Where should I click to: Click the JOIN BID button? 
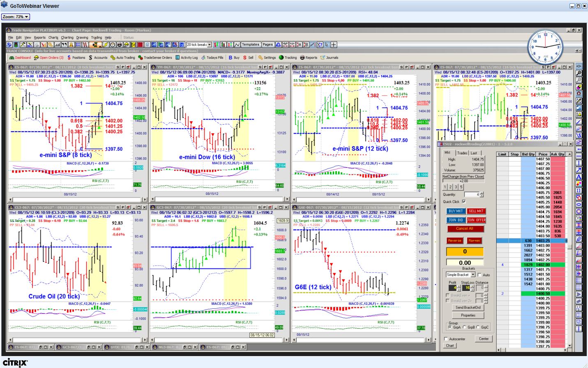pos(455,220)
